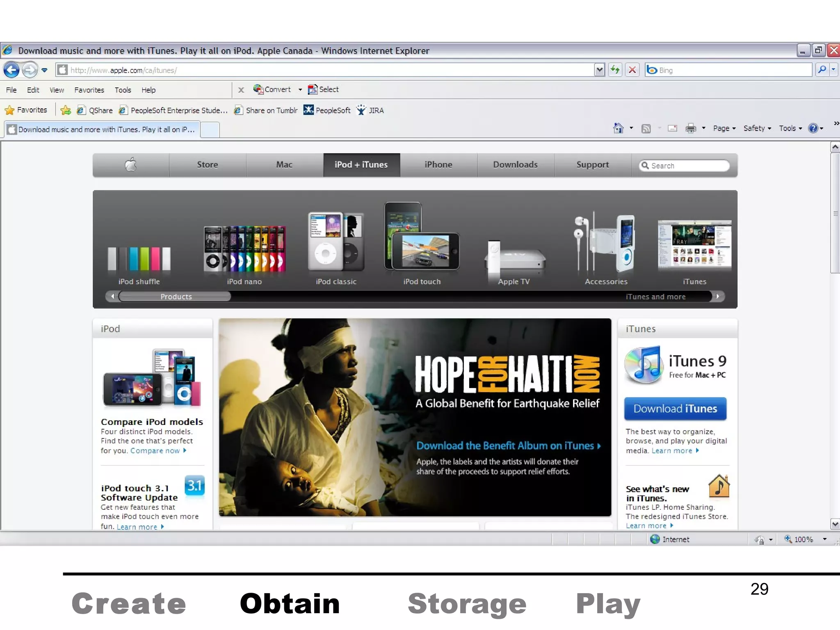Image resolution: width=840 pixels, height=630 pixels.
Task: Click the Bing search magnifier button
Action: click(822, 70)
